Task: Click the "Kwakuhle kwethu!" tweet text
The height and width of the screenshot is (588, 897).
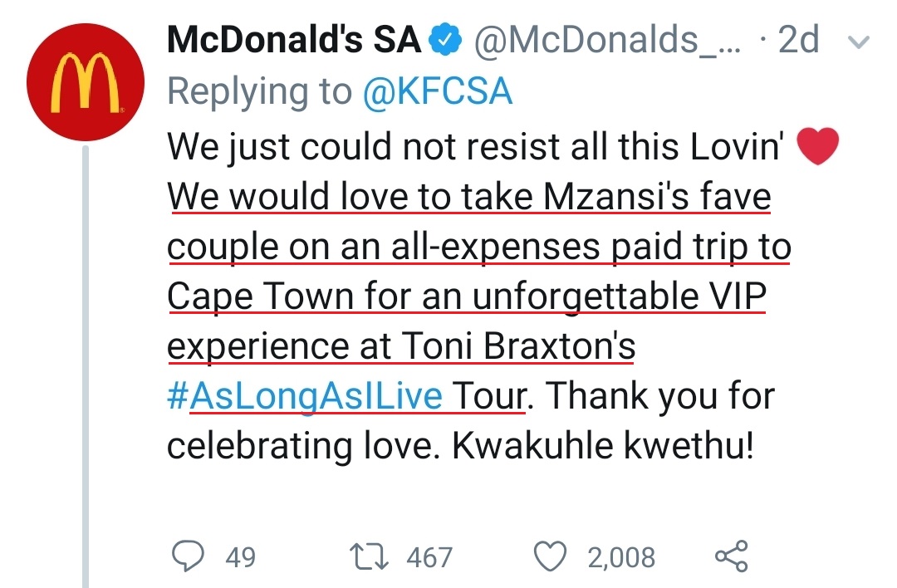Action: (604, 445)
